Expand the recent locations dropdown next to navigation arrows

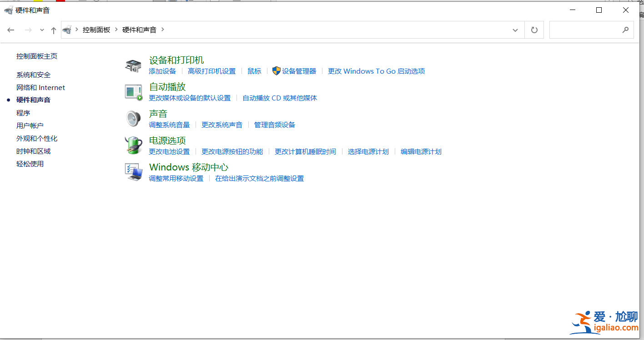(x=41, y=30)
